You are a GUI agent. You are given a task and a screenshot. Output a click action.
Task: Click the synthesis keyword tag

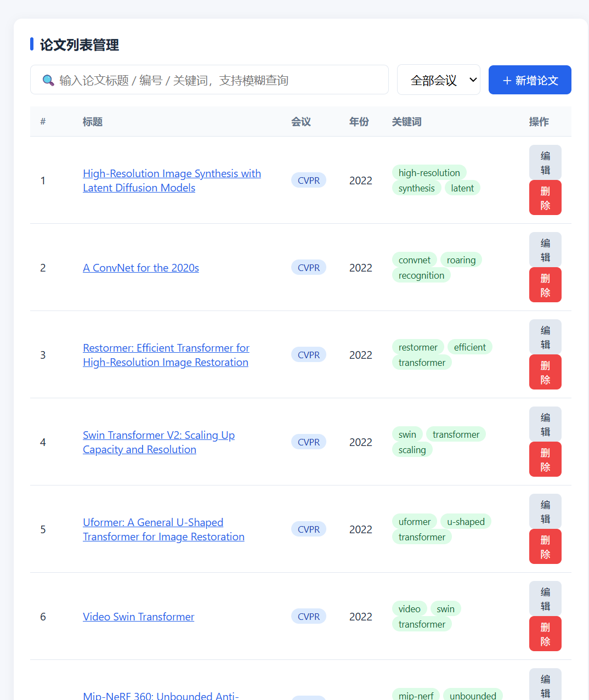point(417,188)
